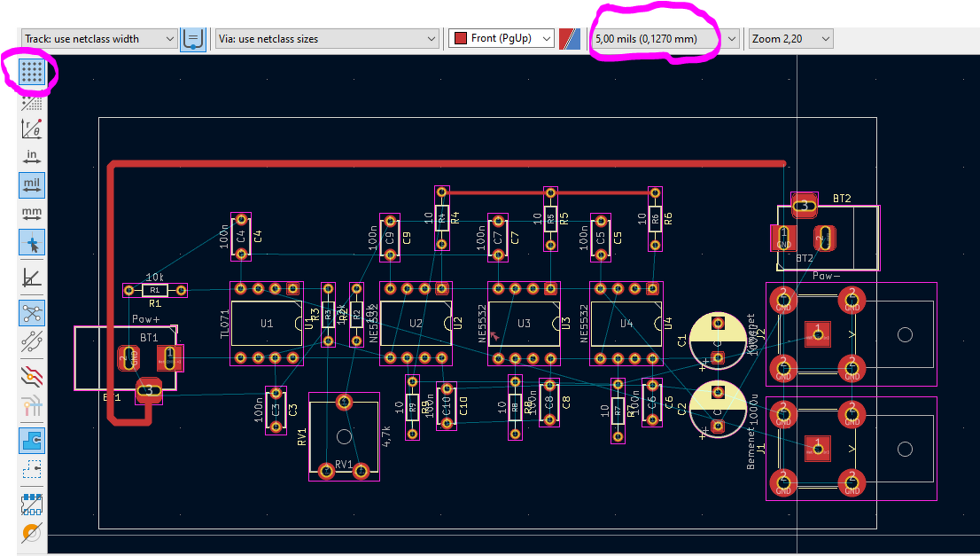Select the "10k" value label above R1
Image resolution: width=980 pixels, height=556 pixels.
click(154, 277)
